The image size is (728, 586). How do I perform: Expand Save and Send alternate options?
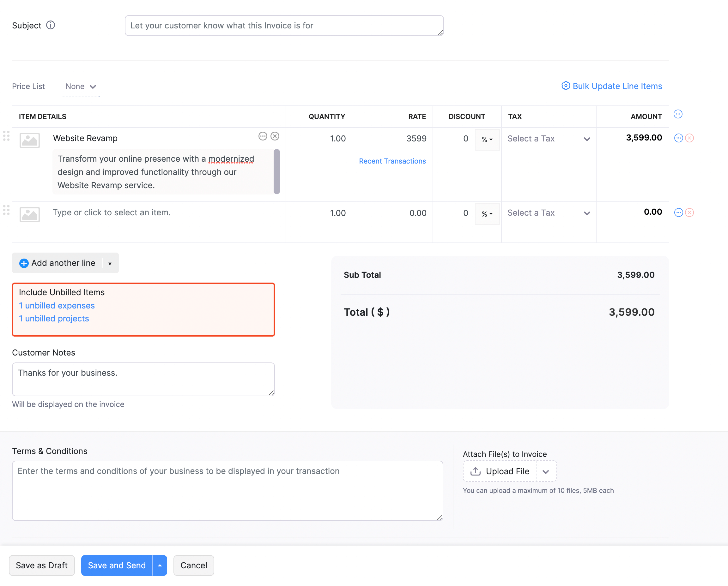tap(159, 565)
